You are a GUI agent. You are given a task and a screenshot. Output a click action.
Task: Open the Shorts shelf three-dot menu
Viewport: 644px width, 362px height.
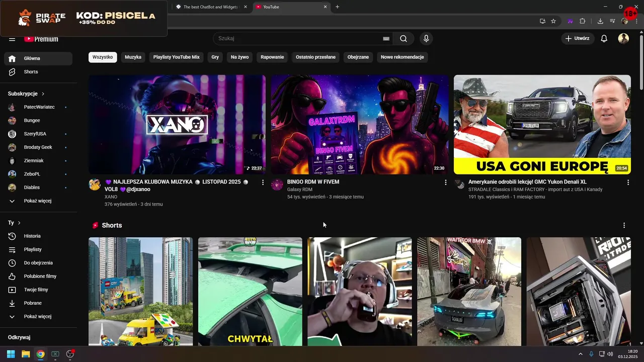coord(624,225)
